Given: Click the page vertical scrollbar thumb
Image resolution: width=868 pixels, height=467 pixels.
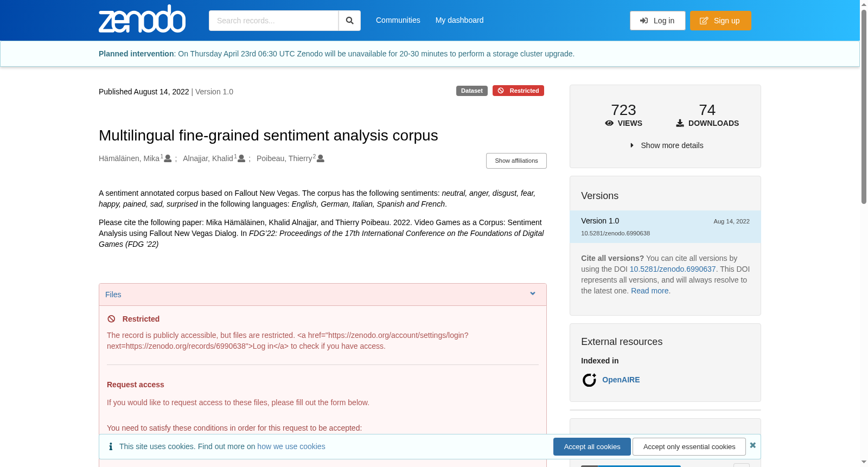Looking at the screenshot, I should coord(864,106).
